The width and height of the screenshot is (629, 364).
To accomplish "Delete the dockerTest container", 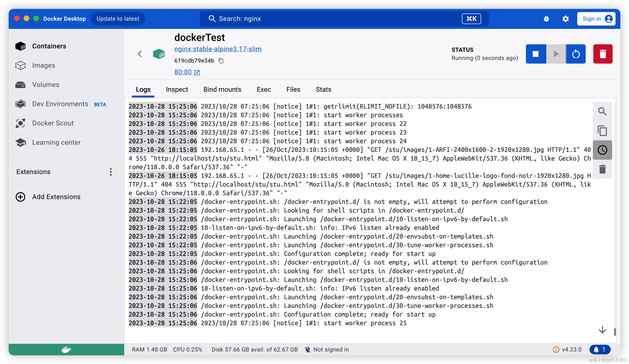I will point(603,54).
